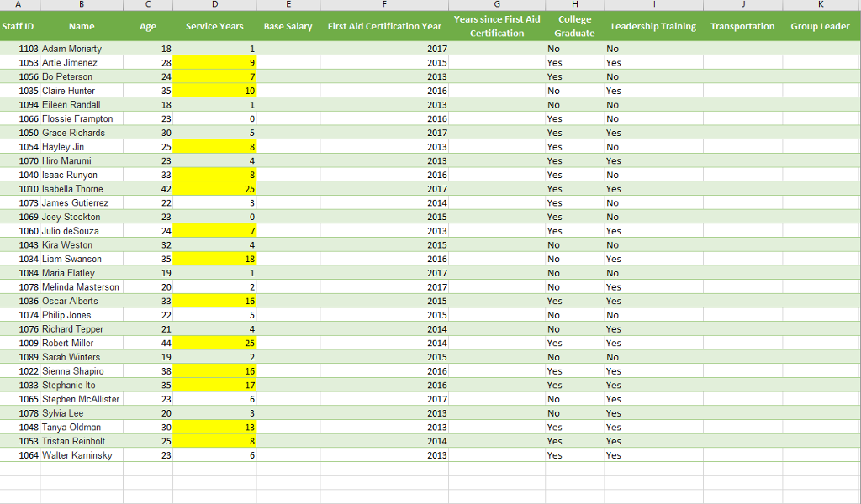Click Staff ID cell 1009
Screen dimensions: 861x504
[x=20, y=344]
